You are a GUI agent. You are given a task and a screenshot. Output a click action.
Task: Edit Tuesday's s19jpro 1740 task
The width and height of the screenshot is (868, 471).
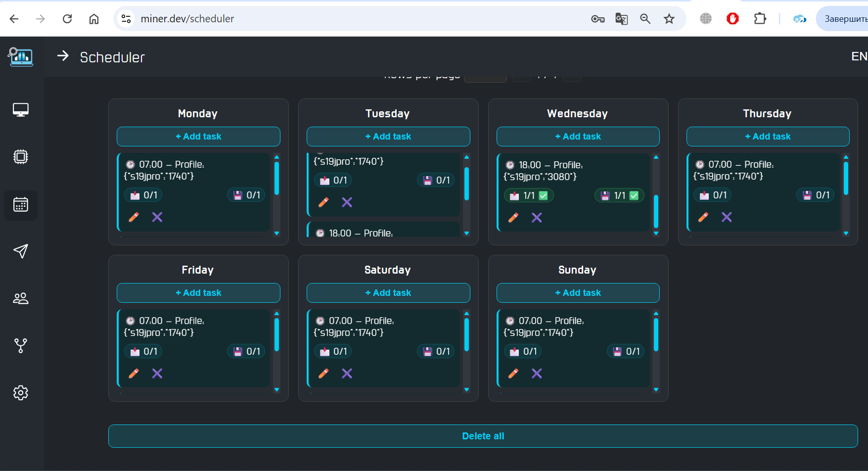point(323,202)
